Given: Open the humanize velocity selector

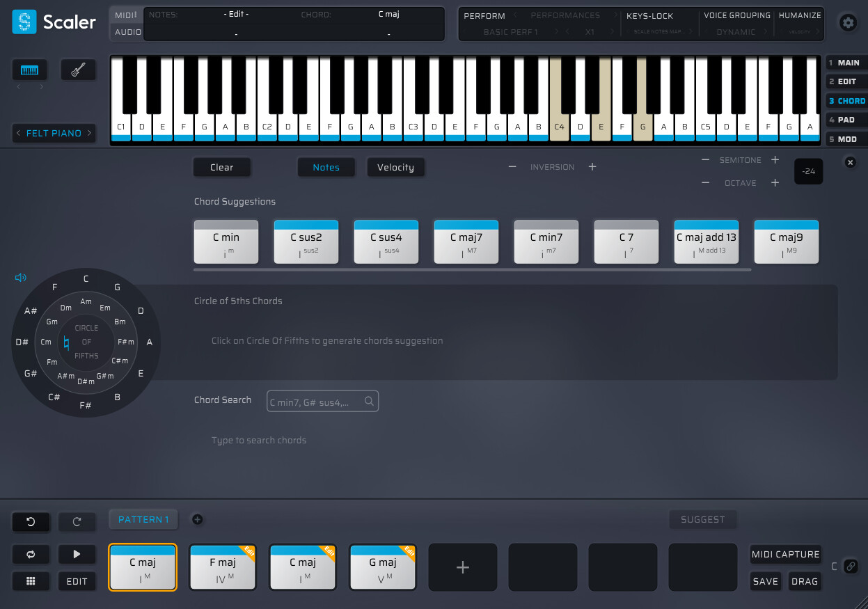Looking at the screenshot, I should (x=800, y=32).
